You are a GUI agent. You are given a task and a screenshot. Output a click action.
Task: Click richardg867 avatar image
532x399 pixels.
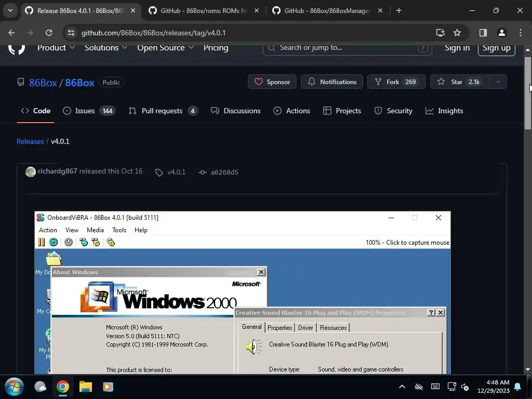click(31, 172)
